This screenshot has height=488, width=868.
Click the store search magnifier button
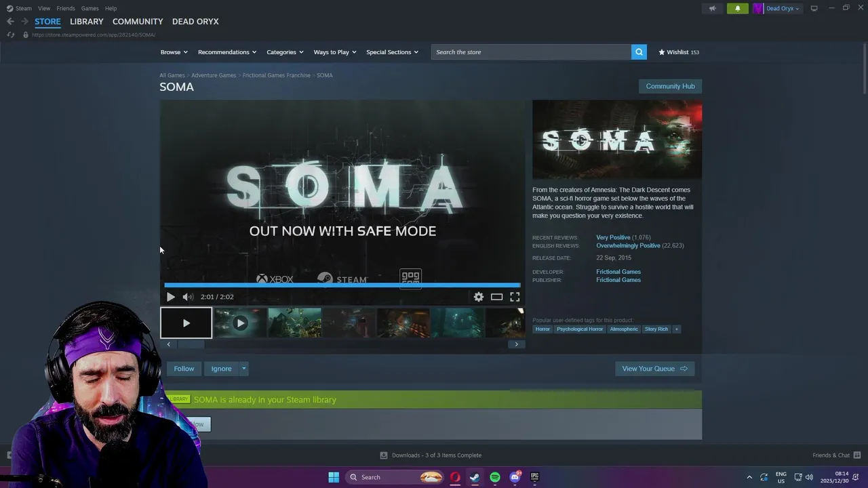coord(639,52)
